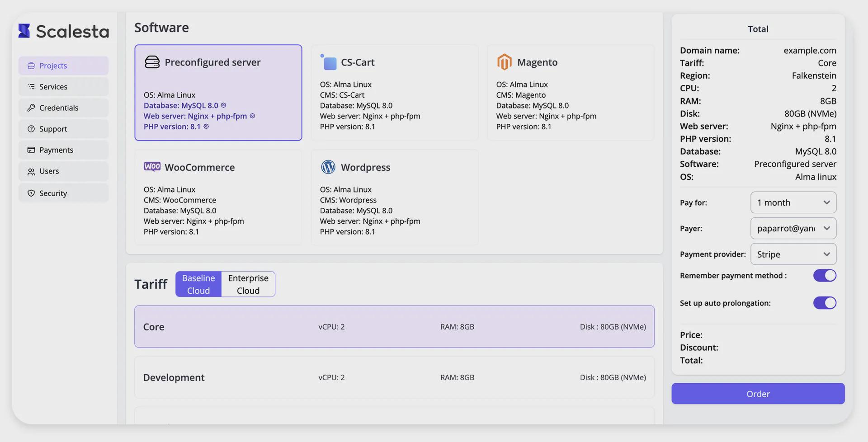Image resolution: width=868 pixels, height=442 pixels.
Task: Disable Remember payment method toggle
Action: [824, 275]
